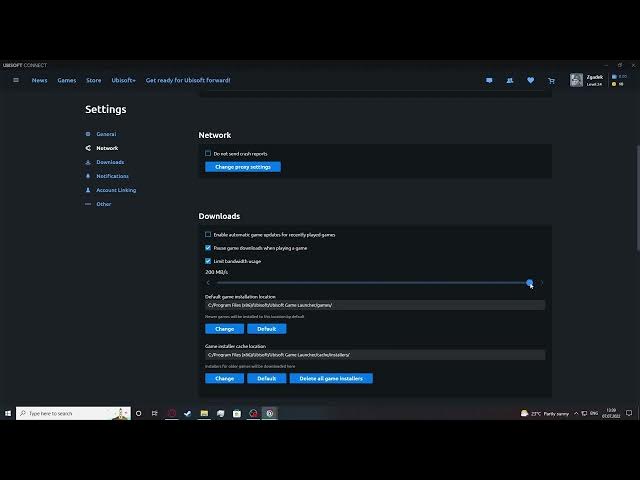The image size is (640, 480).
Task: Open the Windows Start menu
Action: [x=8, y=413]
